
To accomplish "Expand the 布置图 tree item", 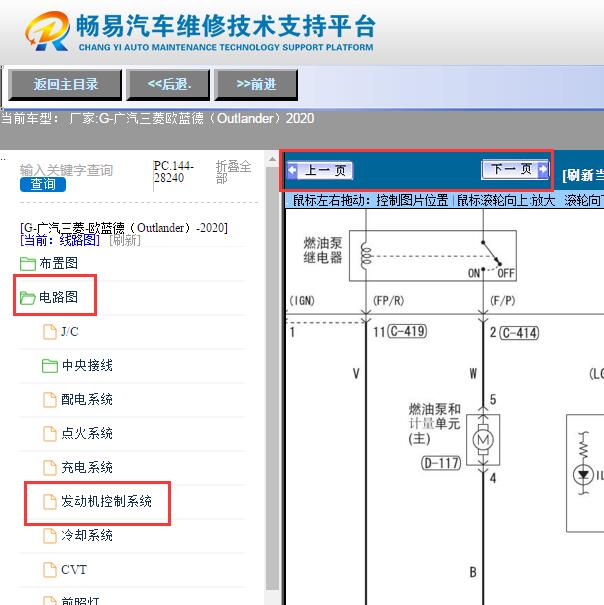I will (x=58, y=264).
